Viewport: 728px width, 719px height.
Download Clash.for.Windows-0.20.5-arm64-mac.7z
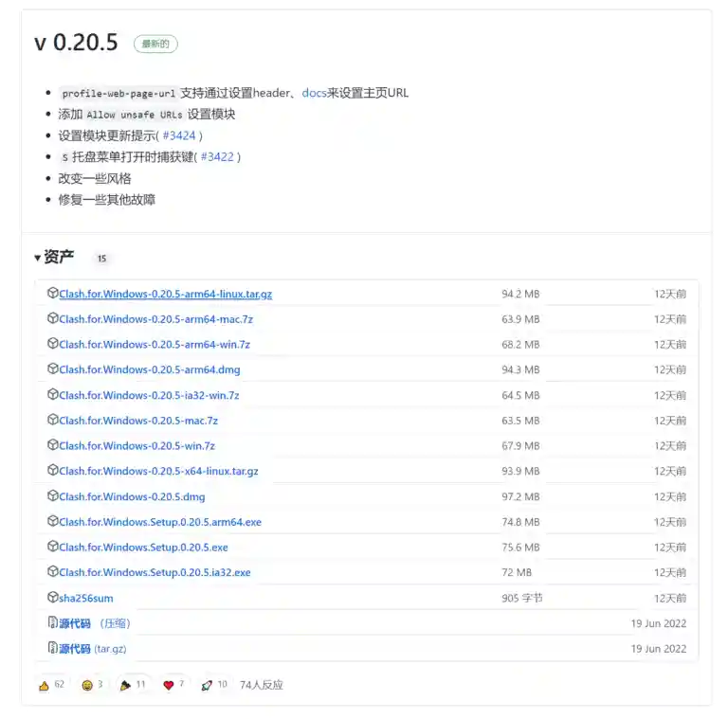[x=156, y=319]
